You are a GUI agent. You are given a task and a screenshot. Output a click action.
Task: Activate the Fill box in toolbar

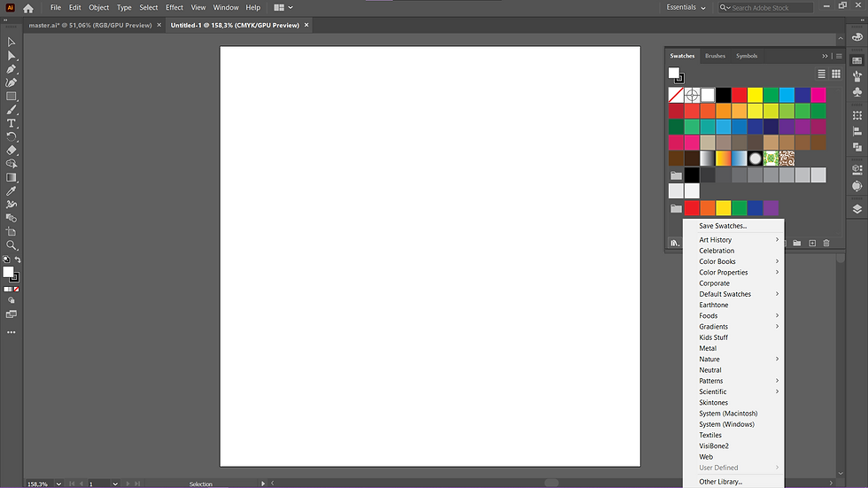click(x=8, y=272)
